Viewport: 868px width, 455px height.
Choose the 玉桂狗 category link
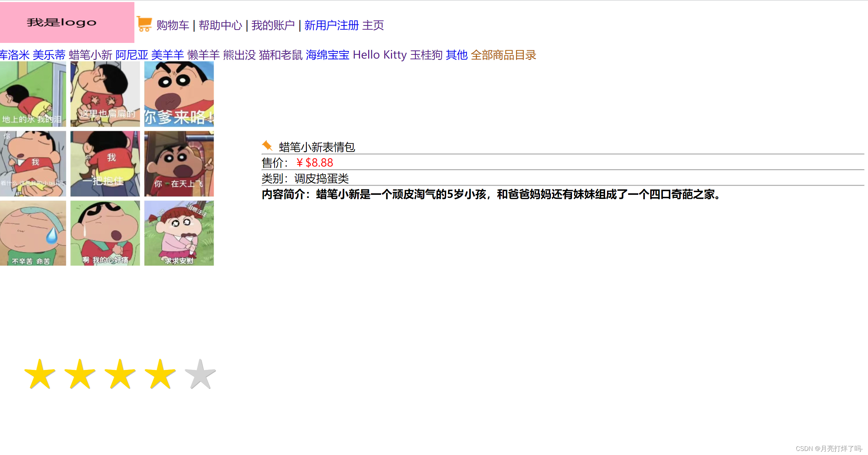pos(426,55)
